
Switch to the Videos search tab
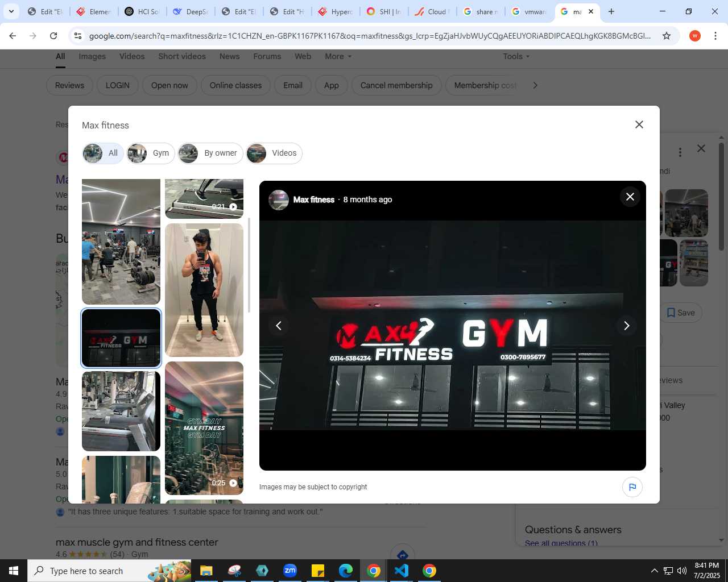[132, 56]
